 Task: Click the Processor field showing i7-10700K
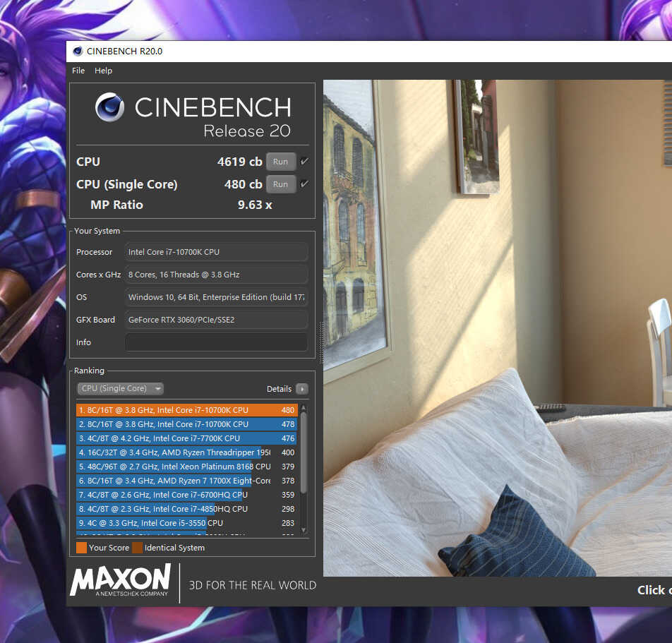pyautogui.click(x=217, y=252)
